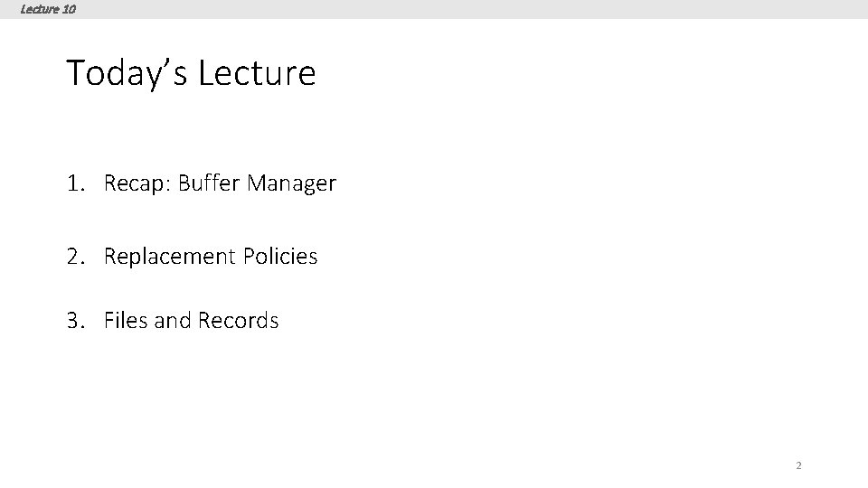Click the word "Replacement" in item two
The width and height of the screenshot is (868, 488).
[170, 257]
